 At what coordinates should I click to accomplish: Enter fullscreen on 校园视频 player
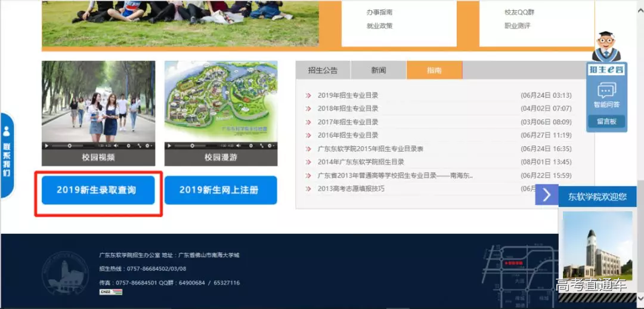pos(139,146)
